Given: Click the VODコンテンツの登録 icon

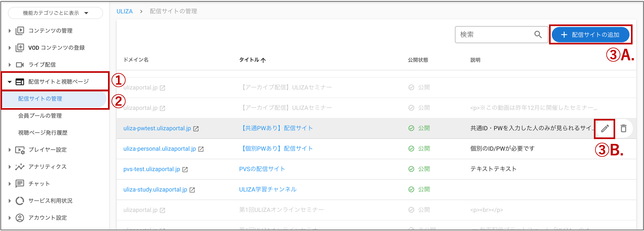Looking at the screenshot, I should pos(20,47).
